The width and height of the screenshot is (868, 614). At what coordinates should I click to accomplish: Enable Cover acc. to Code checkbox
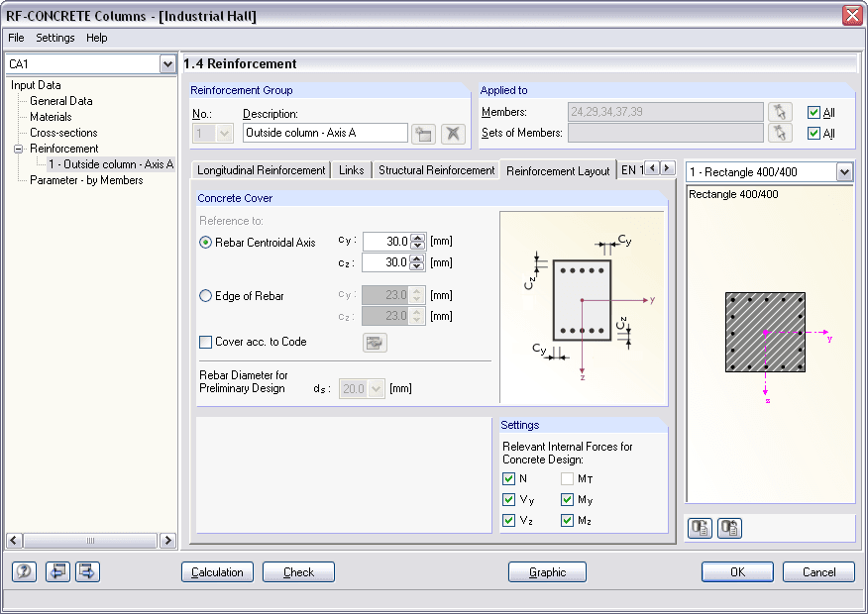(205, 342)
